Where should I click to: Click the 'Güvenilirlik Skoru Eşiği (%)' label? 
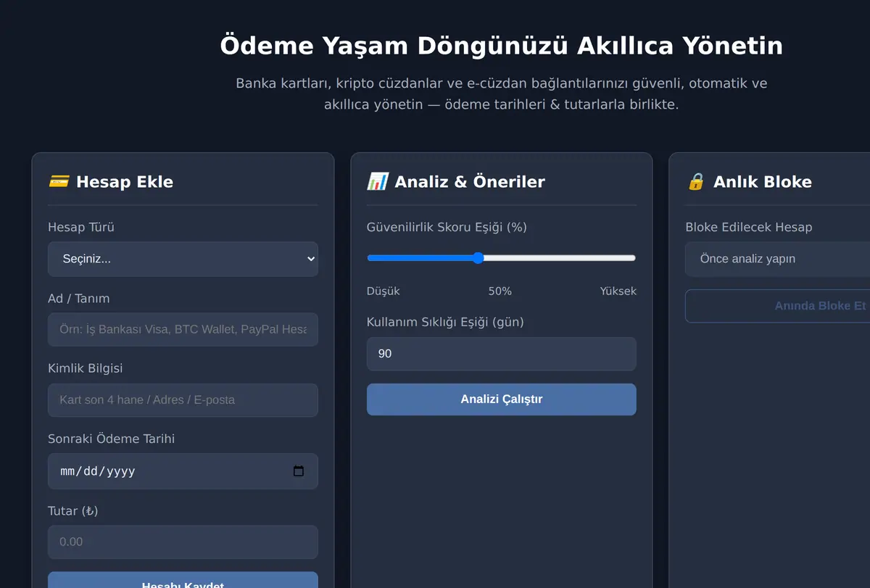(x=447, y=227)
